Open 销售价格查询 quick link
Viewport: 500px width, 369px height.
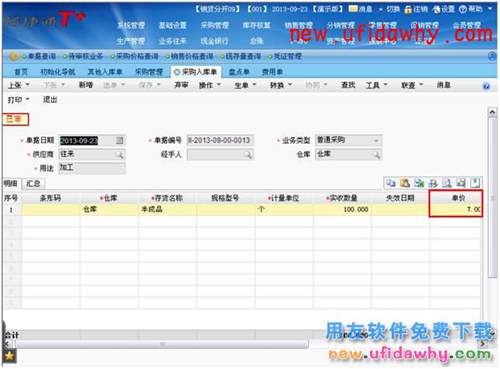[192, 56]
